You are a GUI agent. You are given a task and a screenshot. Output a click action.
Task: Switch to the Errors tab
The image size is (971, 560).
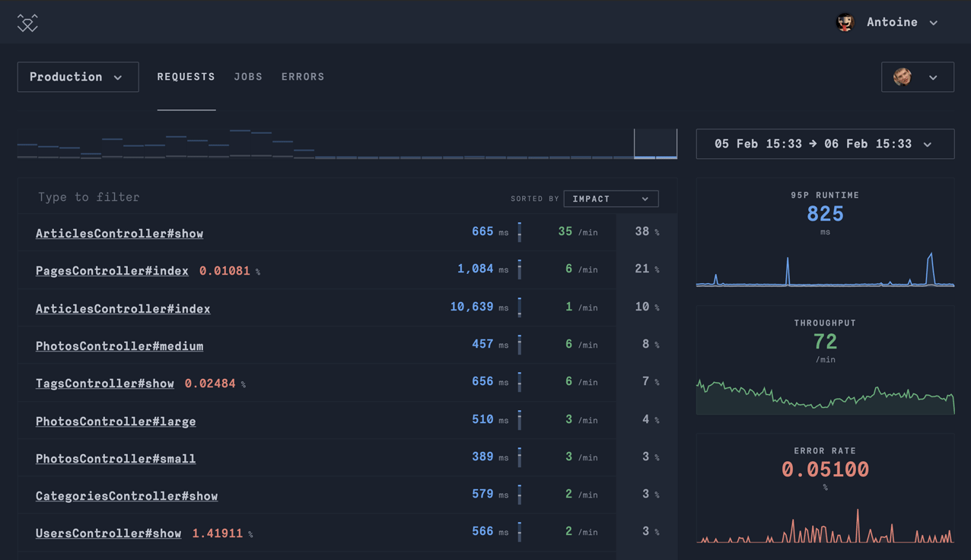pyautogui.click(x=303, y=77)
